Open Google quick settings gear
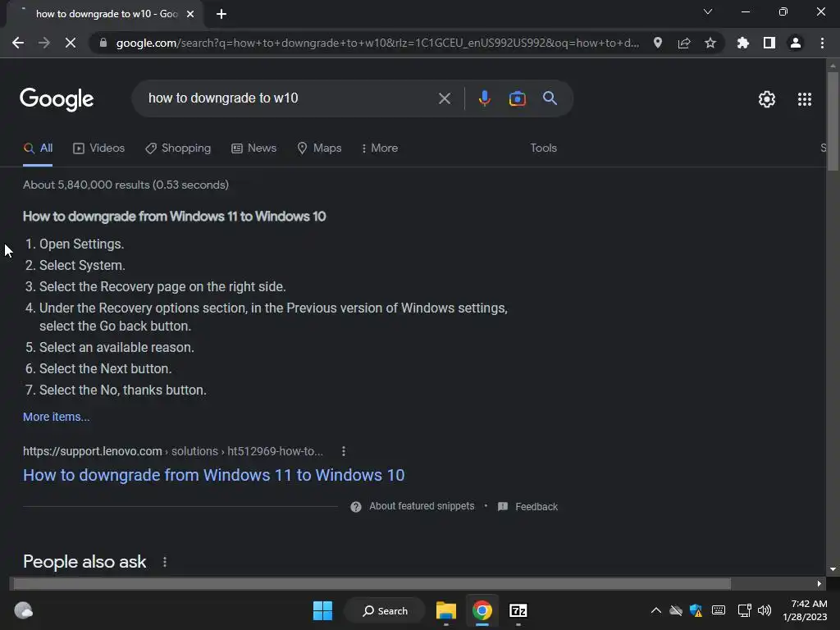840x630 pixels. tap(767, 99)
